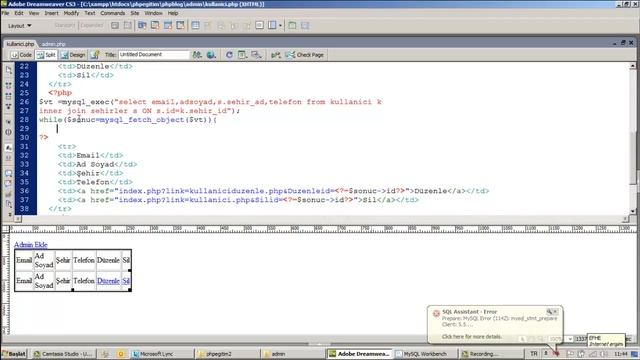Enable Standard mode in Layout bar

[x=65, y=25]
